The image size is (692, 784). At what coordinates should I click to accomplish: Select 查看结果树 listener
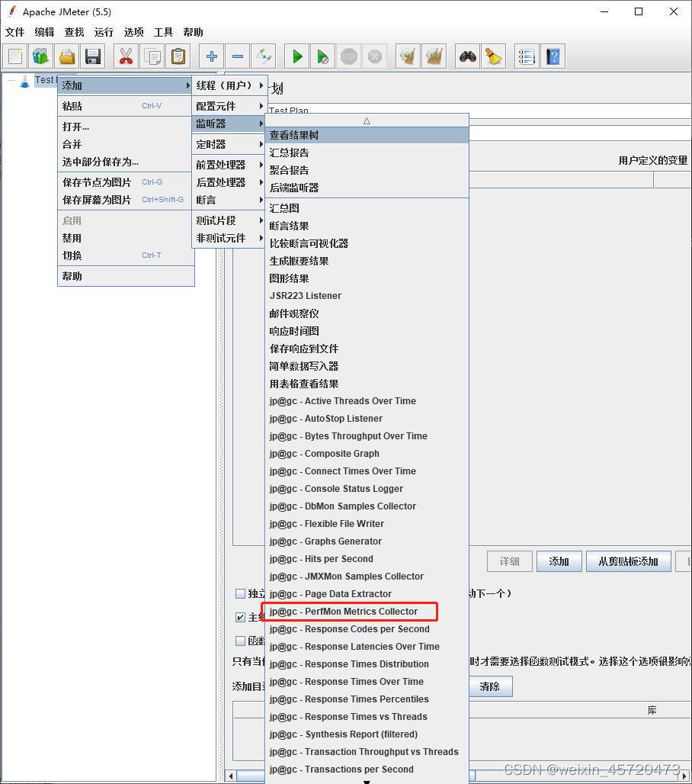click(367, 135)
